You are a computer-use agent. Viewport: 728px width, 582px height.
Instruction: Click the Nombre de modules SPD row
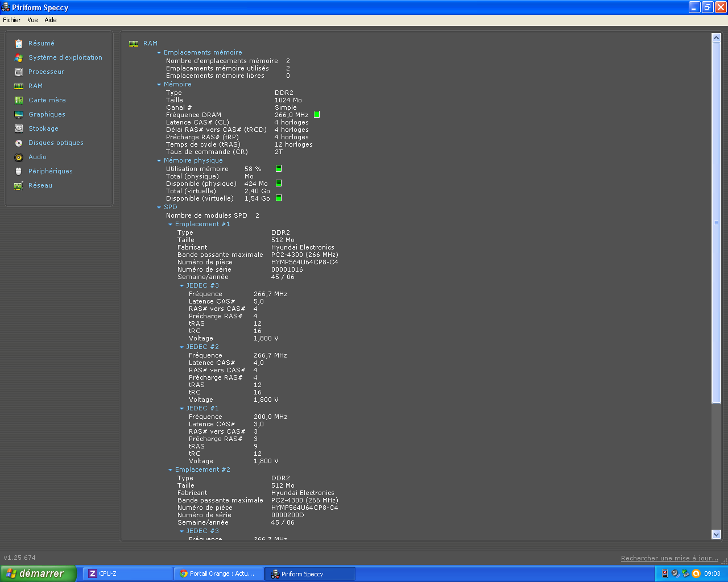pos(212,215)
